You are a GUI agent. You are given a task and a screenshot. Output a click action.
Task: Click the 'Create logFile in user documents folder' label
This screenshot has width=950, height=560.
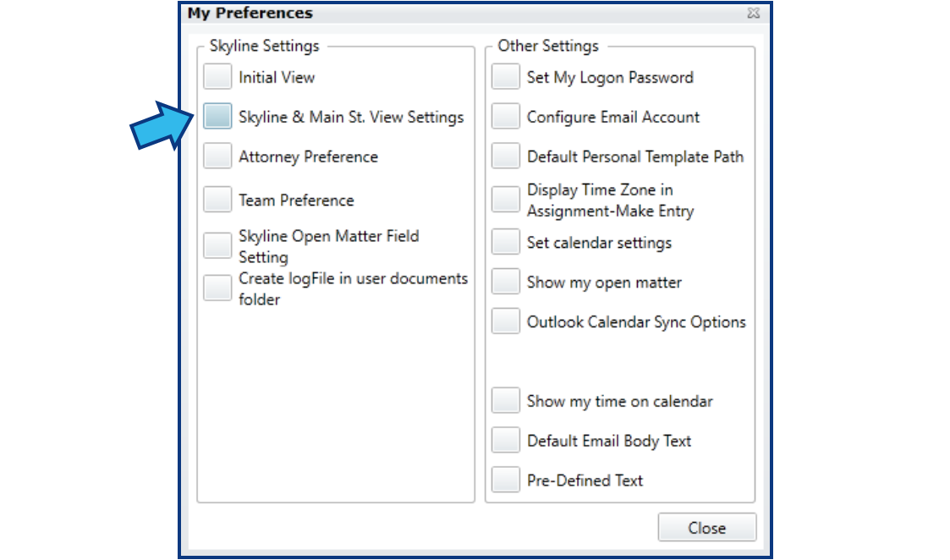click(354, 288)
